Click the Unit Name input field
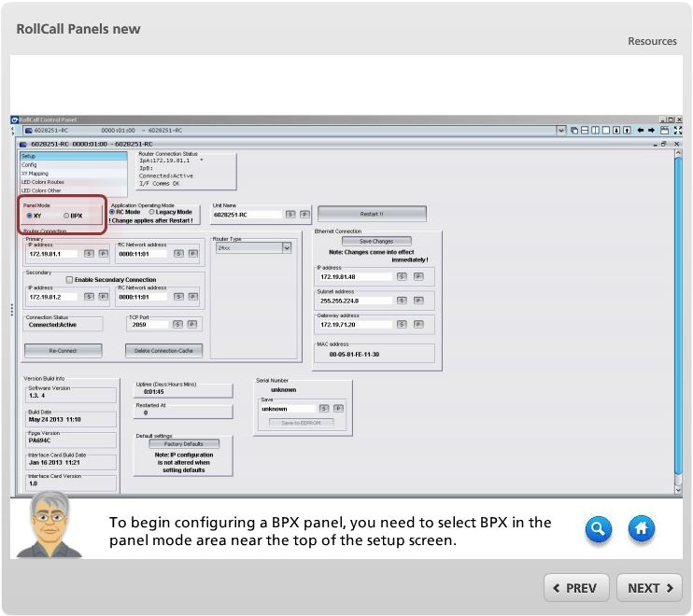The height and width of the screenshot is (616, 693). (x=247, y=215)
